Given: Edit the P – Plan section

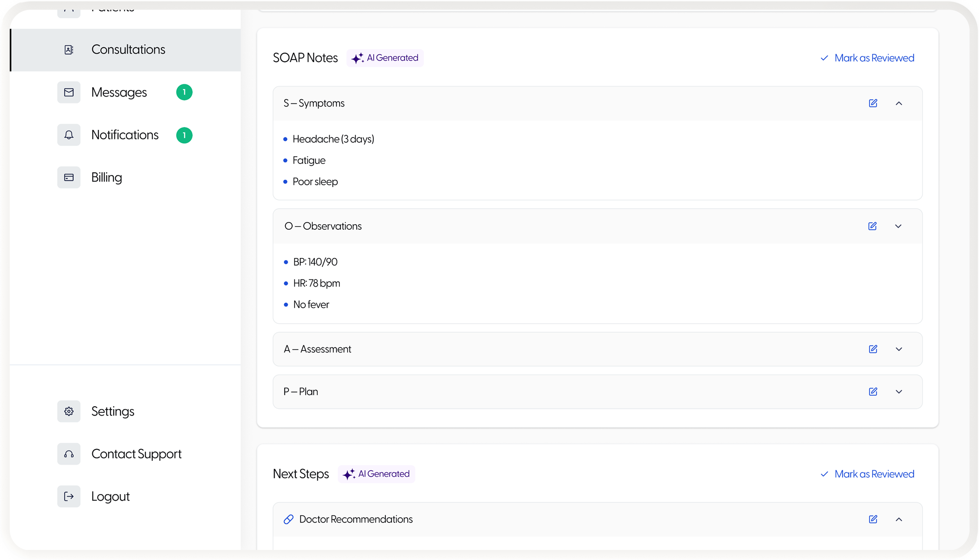Looking at the screenshot, I should click(873, 391).
